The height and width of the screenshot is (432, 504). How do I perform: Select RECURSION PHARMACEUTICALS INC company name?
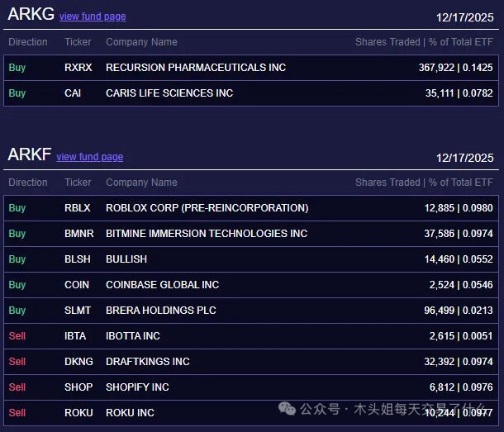pos(196,68)
